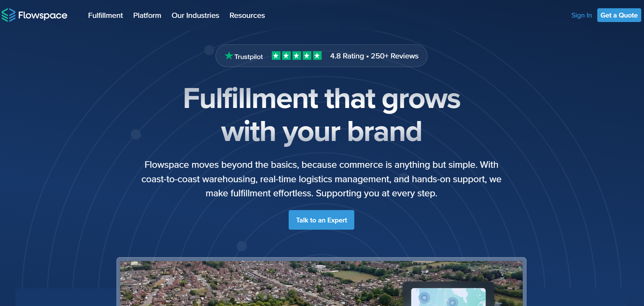
Task: Click the third Trustpilot rating star
Action: [x=297, y=55]
